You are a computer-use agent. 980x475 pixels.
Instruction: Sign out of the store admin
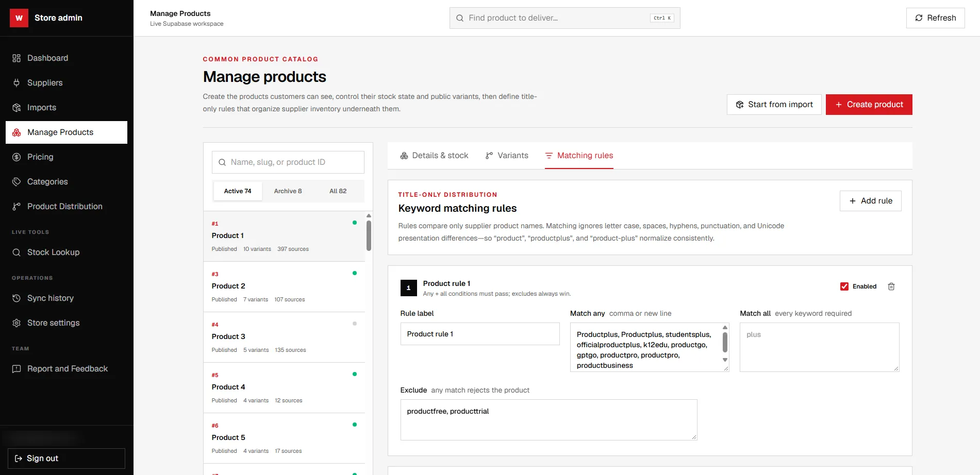tap(67, 459)
